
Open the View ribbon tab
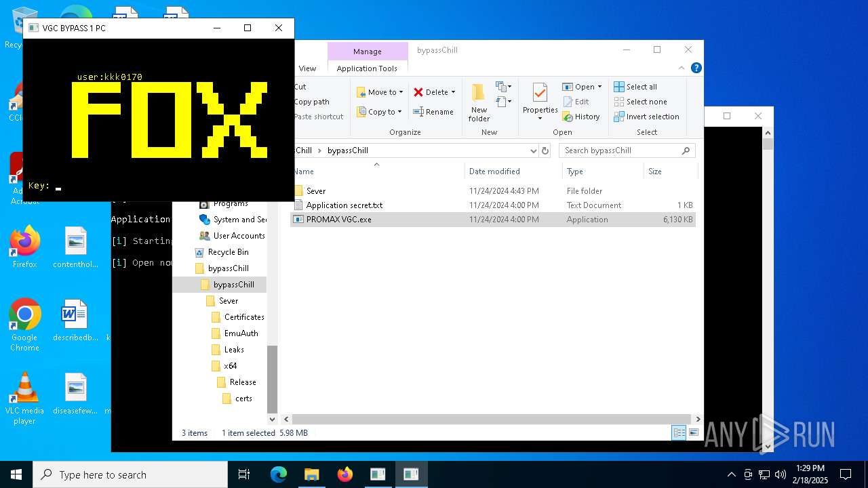pos(307,68)
